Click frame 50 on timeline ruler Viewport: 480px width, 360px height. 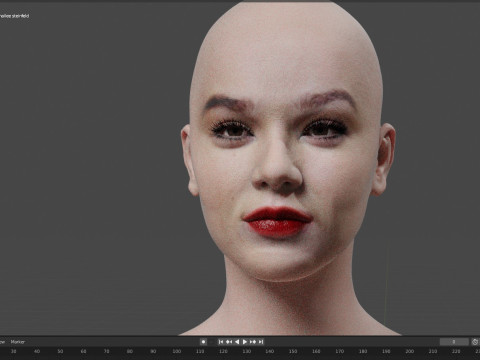(x=60, y=351)
